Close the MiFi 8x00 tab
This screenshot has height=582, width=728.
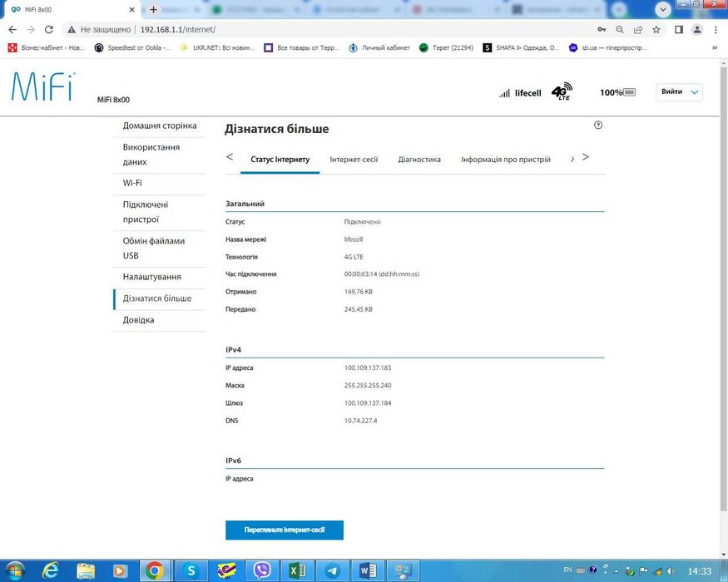[131, 9]
